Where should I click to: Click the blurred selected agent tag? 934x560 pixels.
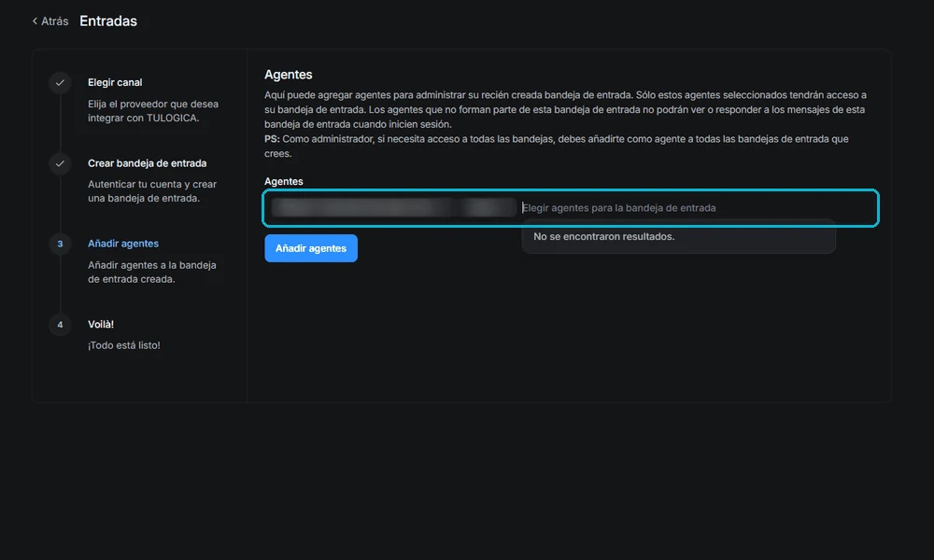393,208
